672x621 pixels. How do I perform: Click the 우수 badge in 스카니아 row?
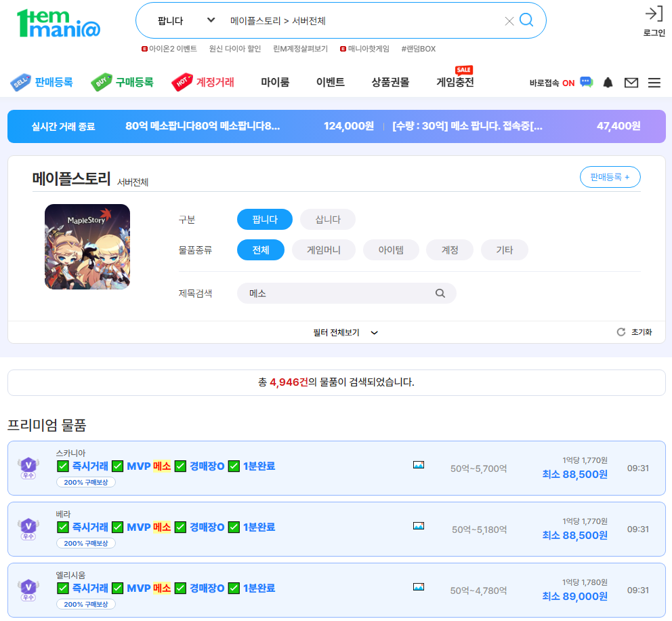click(28, 468)
